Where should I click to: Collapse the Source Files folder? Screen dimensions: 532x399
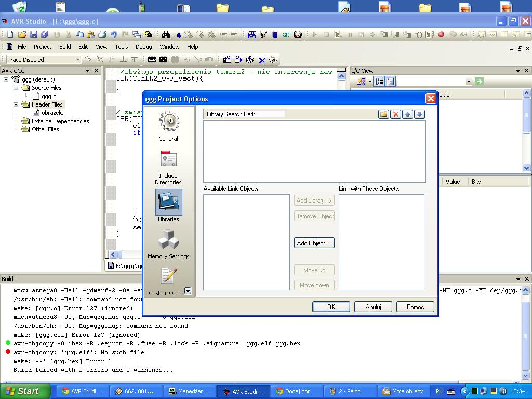point(16,88)
